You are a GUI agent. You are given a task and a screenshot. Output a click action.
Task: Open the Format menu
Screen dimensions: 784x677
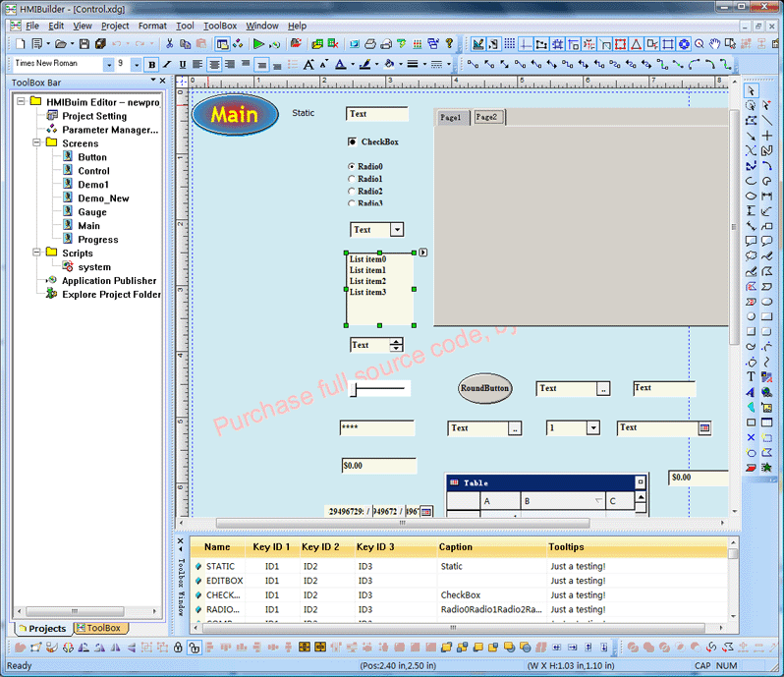click(152, 26)
